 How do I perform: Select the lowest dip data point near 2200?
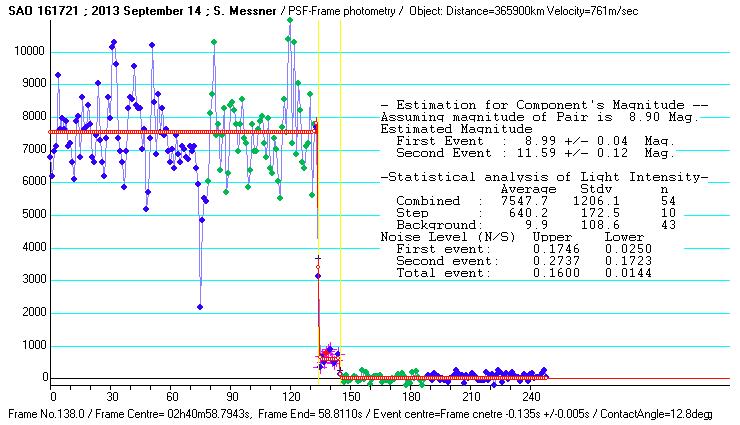199,306
